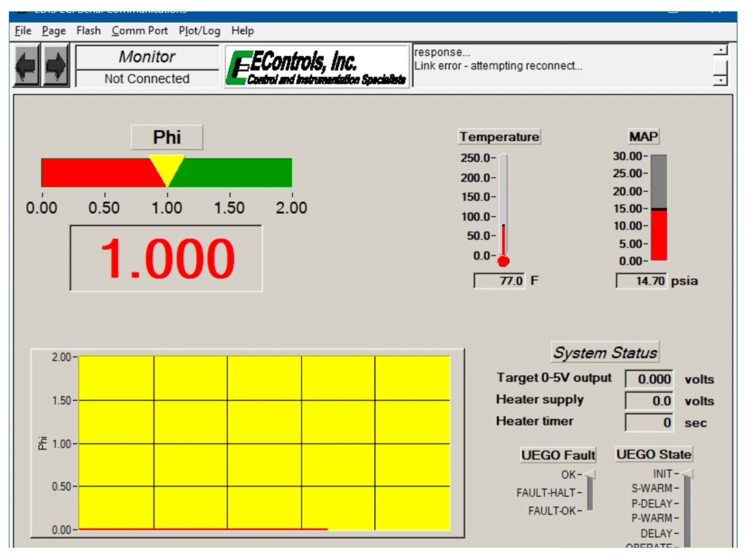Open the Flash menu
Viewport: 747px width, 560px height.
click(x=89, y=31)
